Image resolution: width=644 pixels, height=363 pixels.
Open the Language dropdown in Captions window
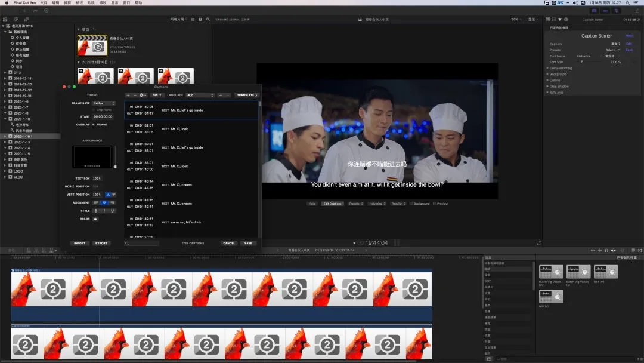pos(200,95)
